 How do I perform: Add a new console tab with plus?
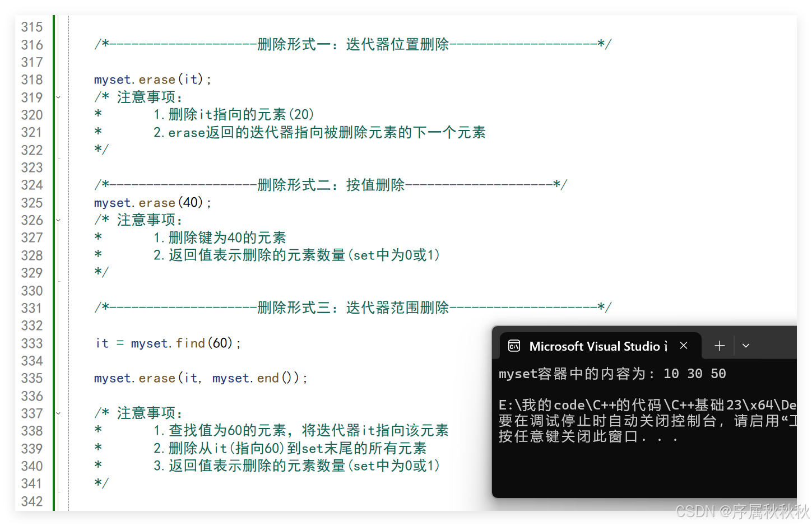click(x=720, y=346)
